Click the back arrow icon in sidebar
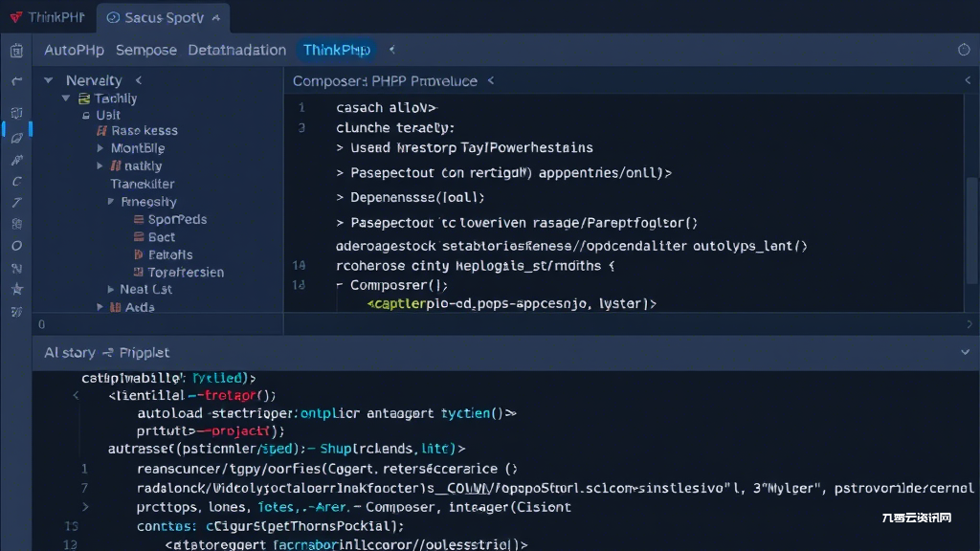 tap(17, 80)
